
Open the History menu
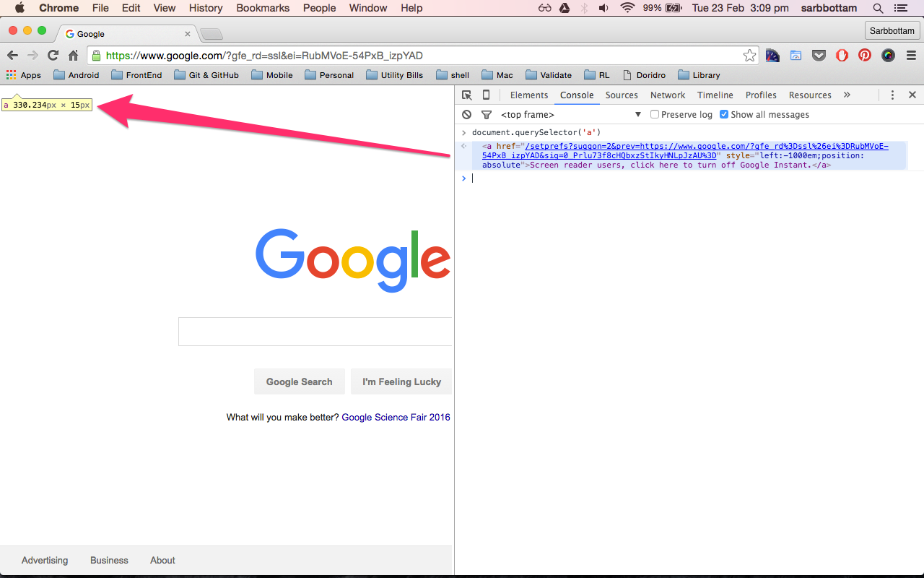pos(206,8)
